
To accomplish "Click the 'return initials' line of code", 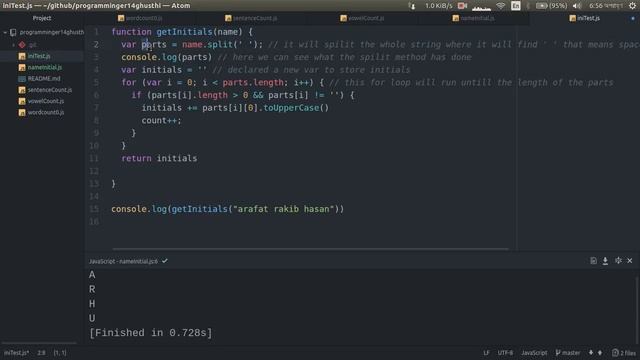I will tap(159, 158).
